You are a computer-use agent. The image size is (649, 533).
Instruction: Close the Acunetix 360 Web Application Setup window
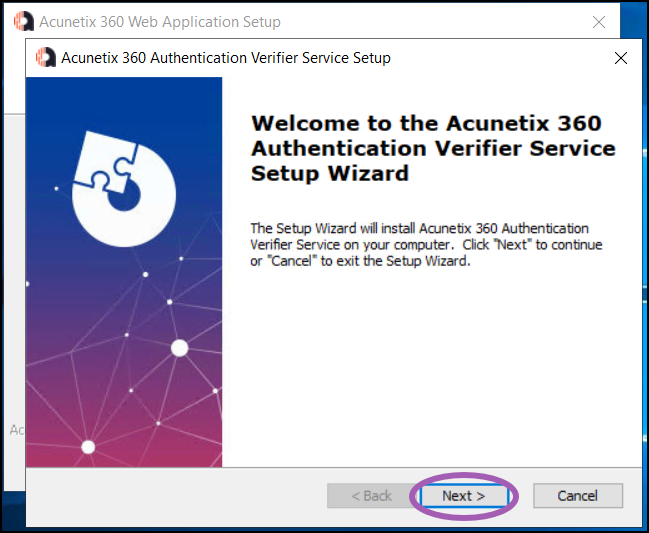(599, 22)
